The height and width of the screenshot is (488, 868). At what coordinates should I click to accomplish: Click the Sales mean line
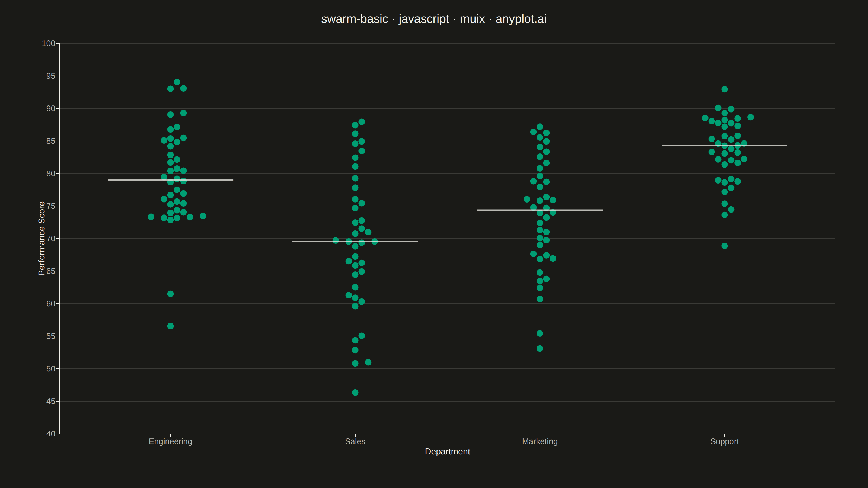[x=355, y=242]
